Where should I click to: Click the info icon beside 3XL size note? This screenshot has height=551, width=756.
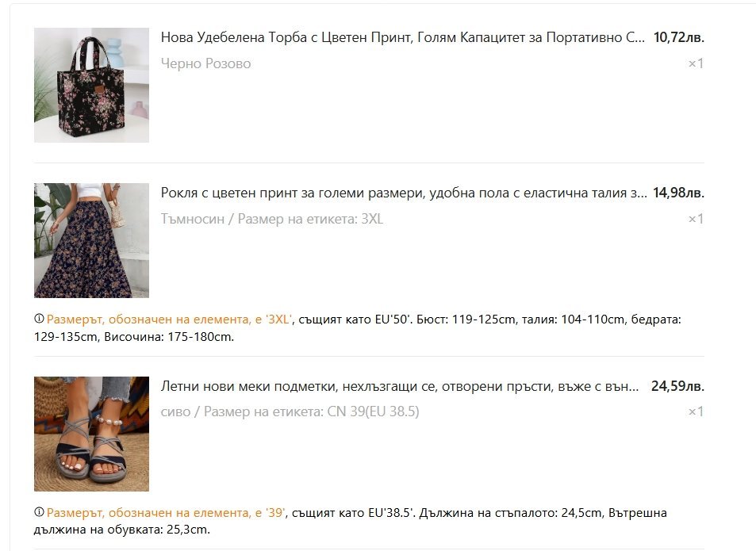(x=39, y=319)
